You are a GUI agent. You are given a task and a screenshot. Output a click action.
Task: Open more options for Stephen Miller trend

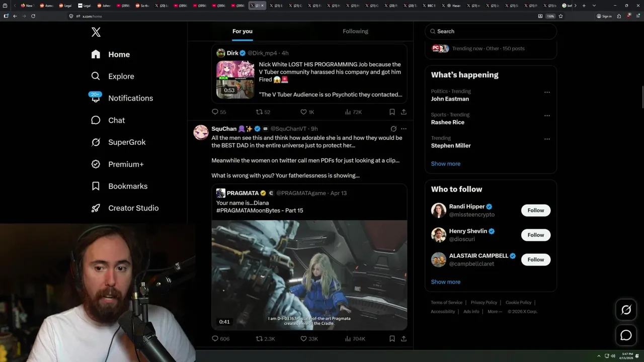click(547, 139)
